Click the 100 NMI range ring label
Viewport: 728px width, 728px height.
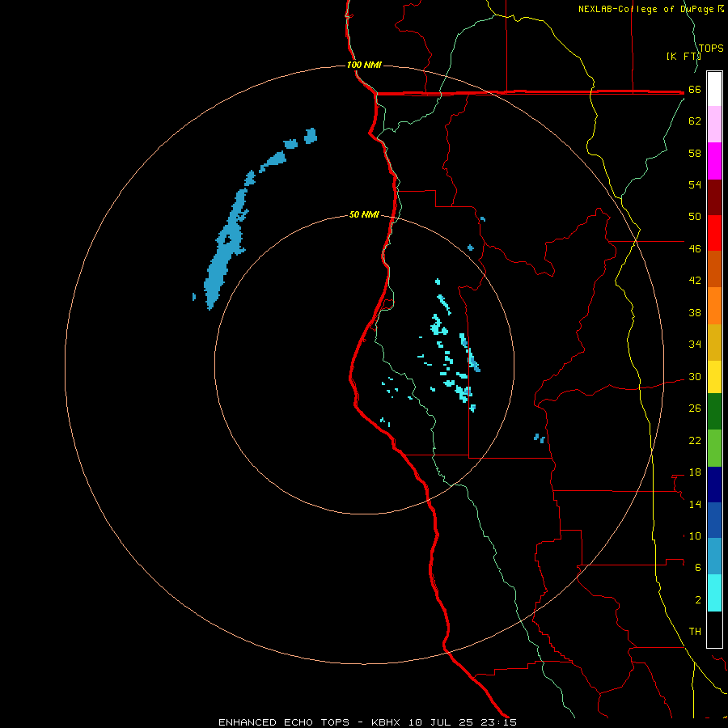coord(364,65)
